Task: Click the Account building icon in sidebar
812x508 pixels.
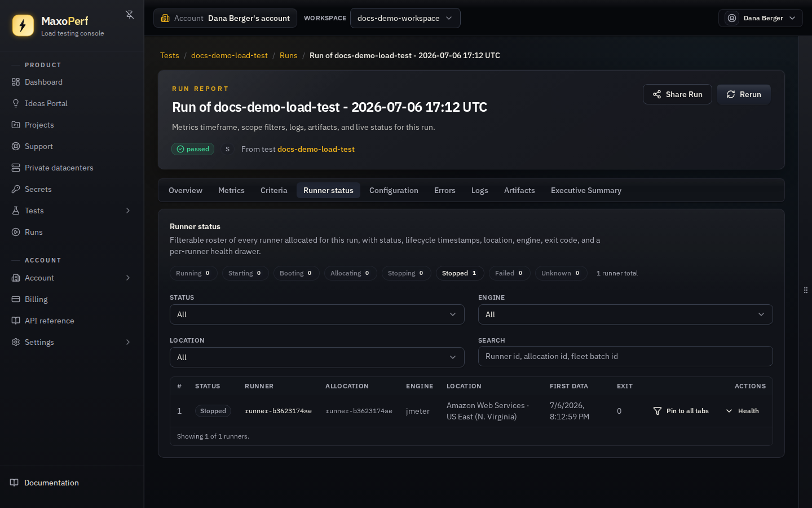Action: click(x=16, y=278)
